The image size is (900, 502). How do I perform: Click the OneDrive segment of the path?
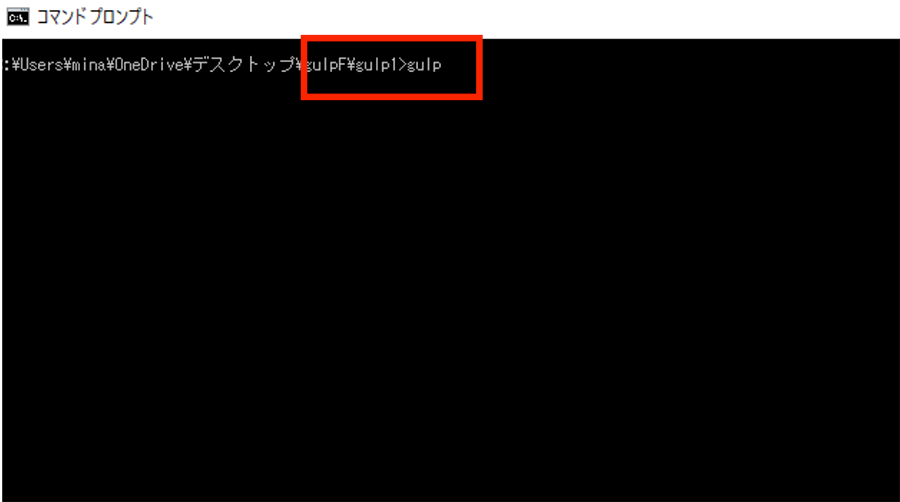[x=149, y=65]
